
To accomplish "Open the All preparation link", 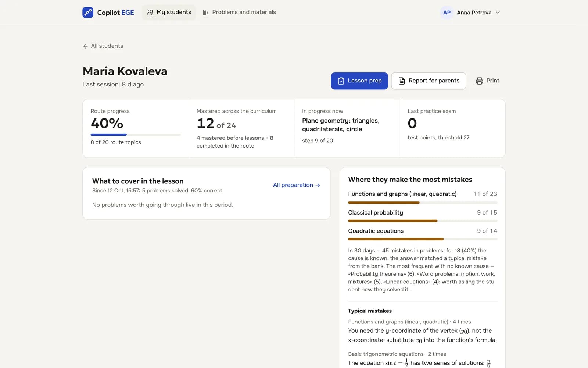I will point(297,185).
